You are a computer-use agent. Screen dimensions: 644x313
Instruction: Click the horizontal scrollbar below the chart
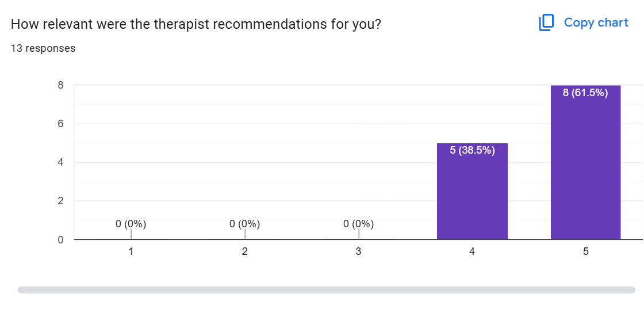[x=326, y=290]
